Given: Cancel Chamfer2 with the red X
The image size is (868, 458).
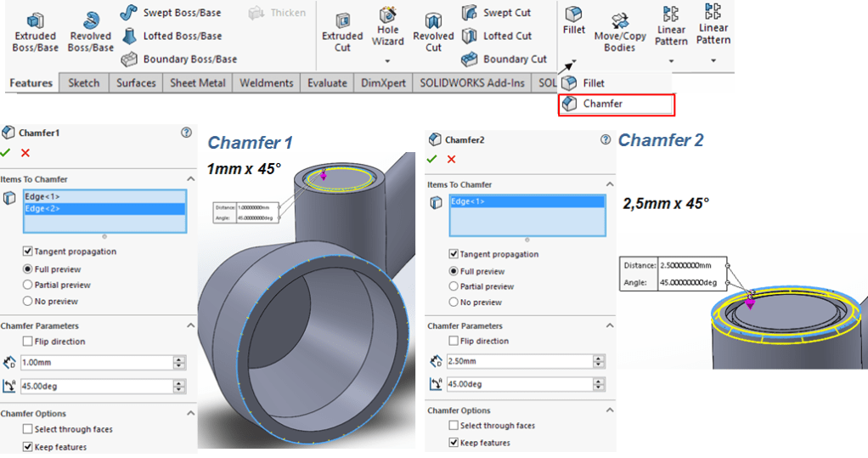Looking at the screenshot, I should pos(451,159).
